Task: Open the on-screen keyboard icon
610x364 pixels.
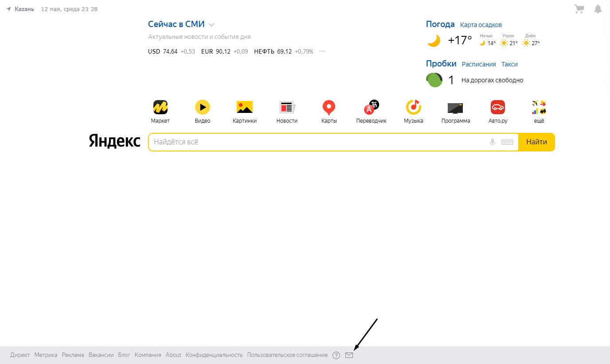Action: coord(507,142)
